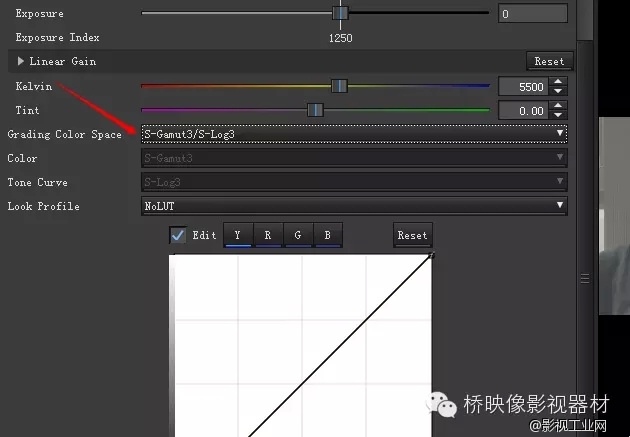Click the Reset button above the curve
The height and width of the screenshot is (437, 630).
coord(412,236)
